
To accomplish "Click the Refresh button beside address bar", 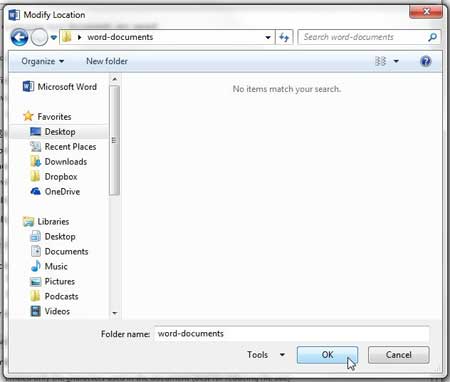I will pyautogui.click(x=284, y=37).
